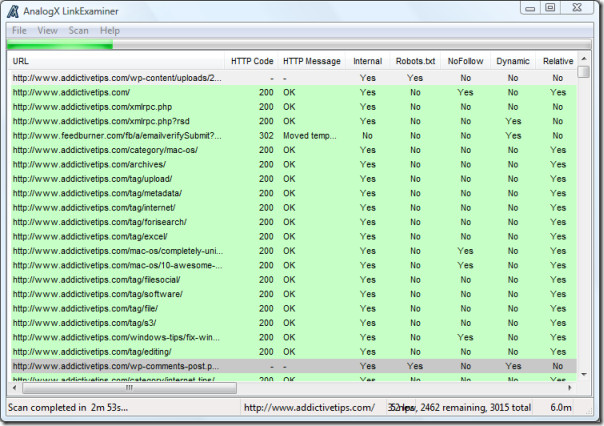Select the wp-content/uploads URL row
604x426 pixels.
[293, 78]
